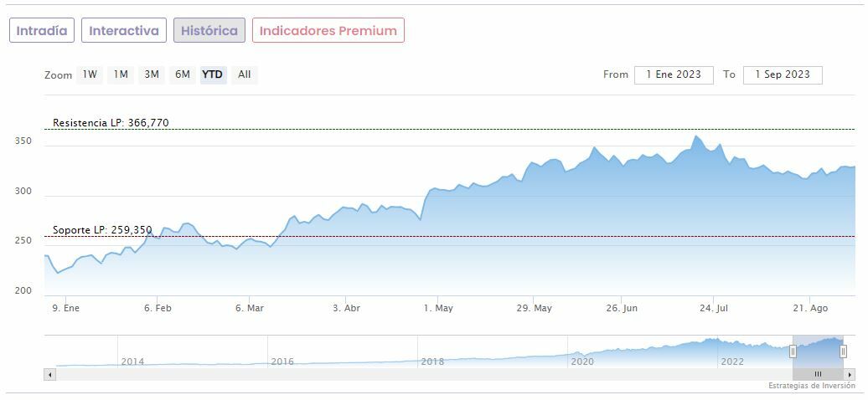Show All time range
This screenshot has width=868, height=400.
click(244, 74)
